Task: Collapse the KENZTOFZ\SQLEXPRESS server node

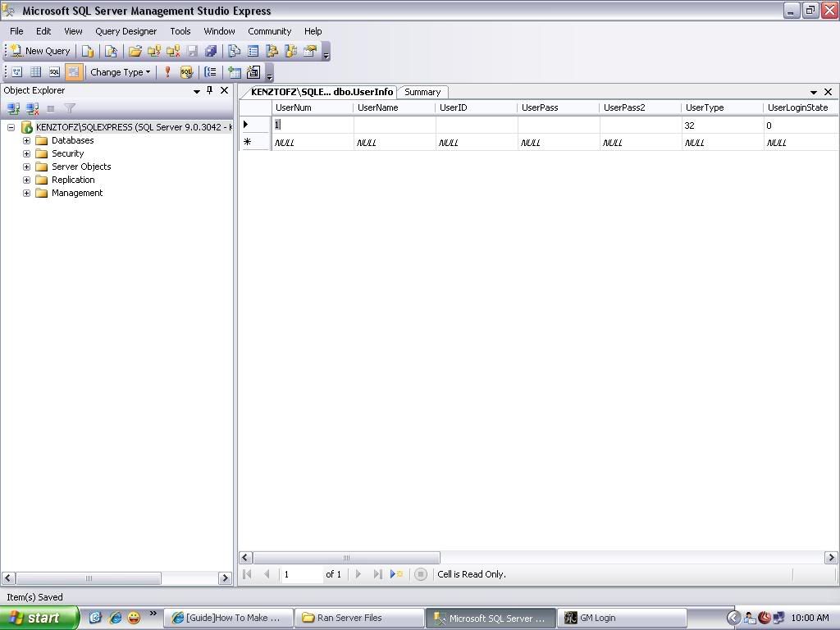Action: tap(11, 127)
